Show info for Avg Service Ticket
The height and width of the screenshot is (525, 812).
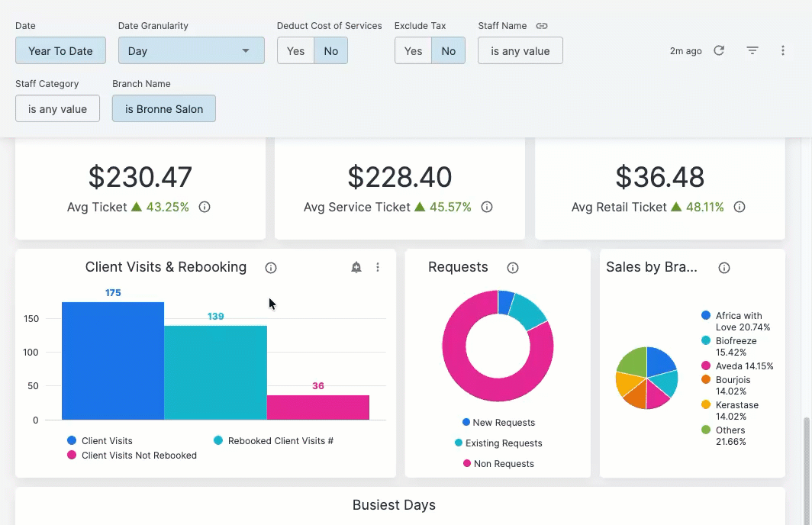(x=487, y=207)
